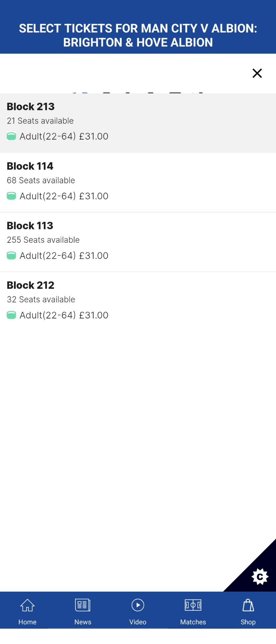The height and width of the screenshot is (644, 276).
Task: Select Block 113 heading
Action: tap(30, 226)
